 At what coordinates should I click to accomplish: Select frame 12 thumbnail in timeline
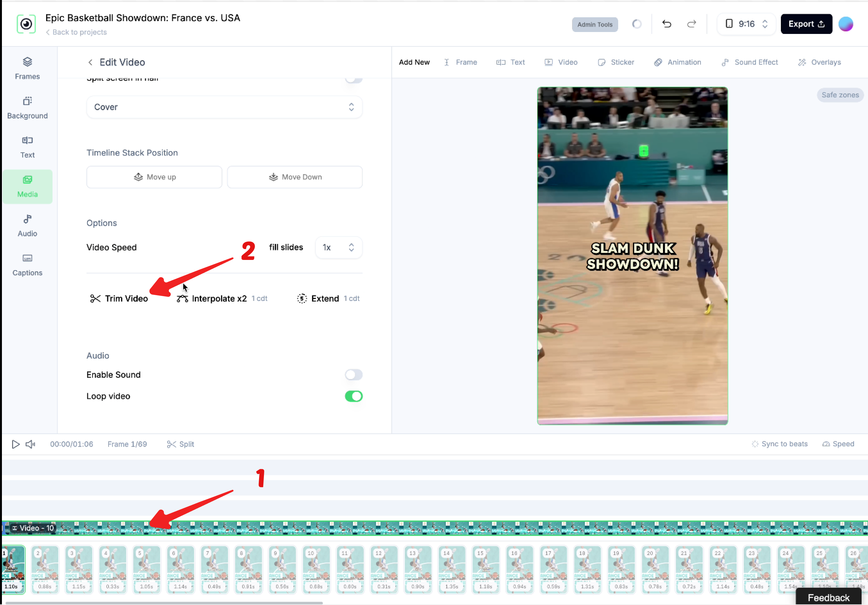coord(383,569)
